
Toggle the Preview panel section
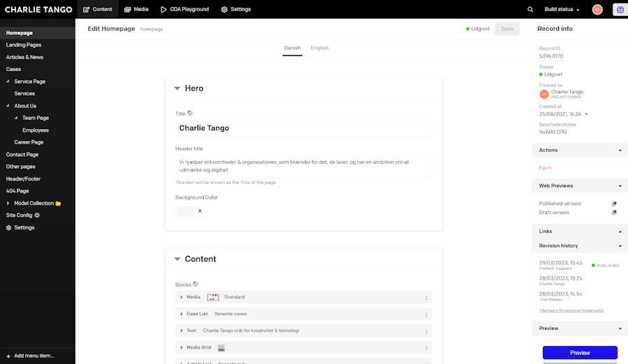coord(580,328)
